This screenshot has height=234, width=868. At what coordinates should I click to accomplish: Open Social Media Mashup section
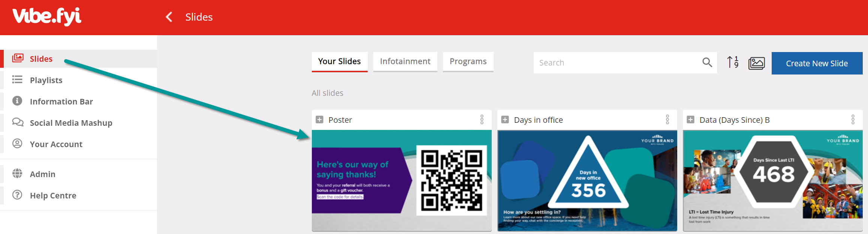pyautogui.click(x=79, y=123)
